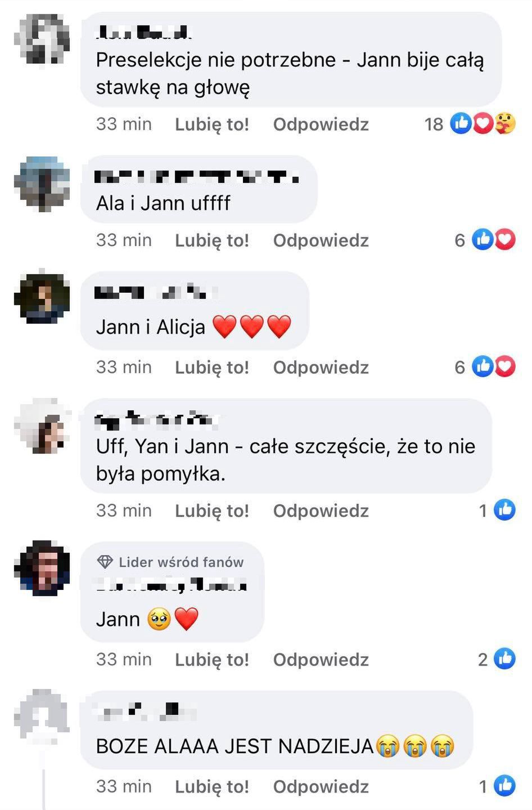This screenshot has width=532, height=810.
Task: Click the like reaction icon on the 'BOZE ALAAA' comment
Action: 504,786
